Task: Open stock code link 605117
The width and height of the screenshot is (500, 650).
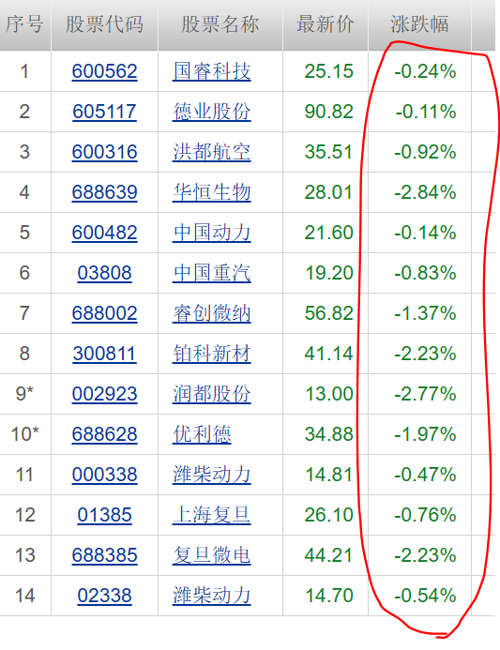Action: point(104,112)
